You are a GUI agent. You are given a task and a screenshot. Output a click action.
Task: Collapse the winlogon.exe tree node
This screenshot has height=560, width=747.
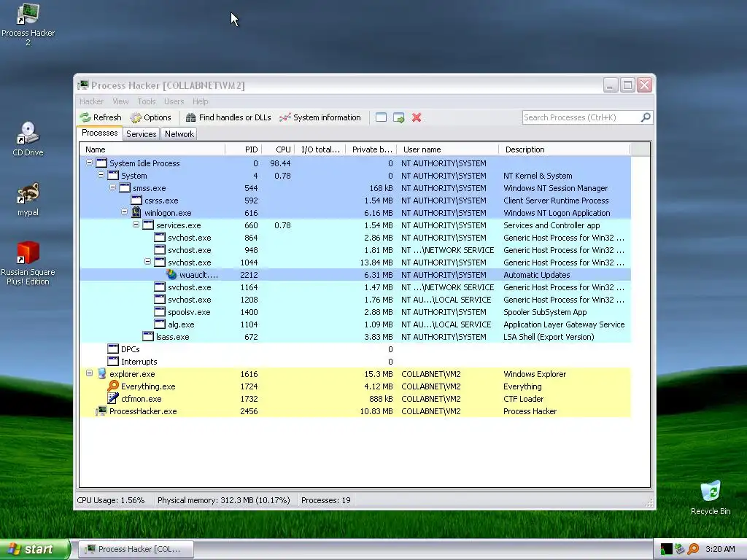tap(124, 212)
